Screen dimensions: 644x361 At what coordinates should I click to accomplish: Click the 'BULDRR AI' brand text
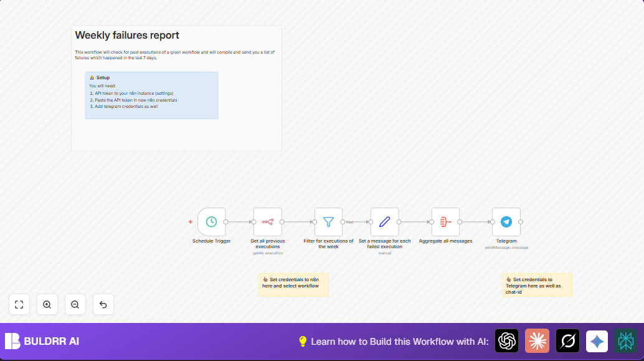[x=51, y=341]
